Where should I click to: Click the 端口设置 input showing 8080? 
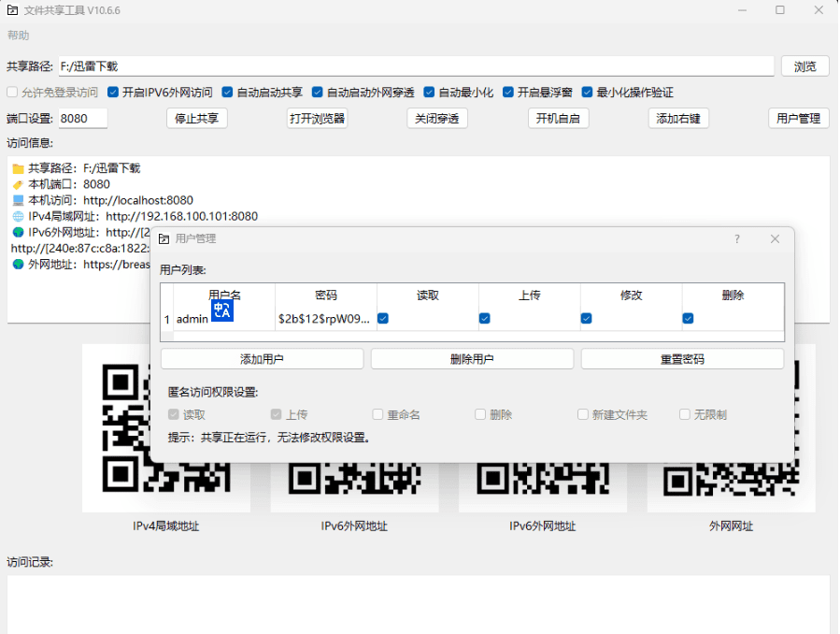81,118
